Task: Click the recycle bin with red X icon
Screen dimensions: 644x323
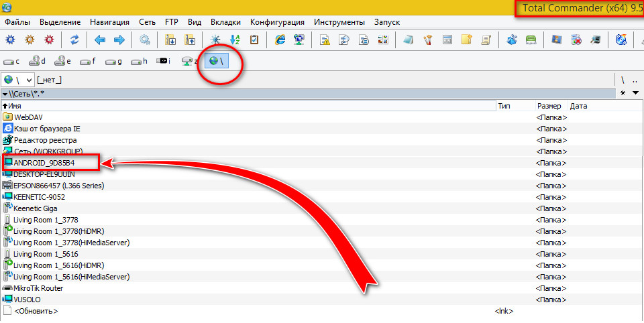Action: (x=576, y=40)
